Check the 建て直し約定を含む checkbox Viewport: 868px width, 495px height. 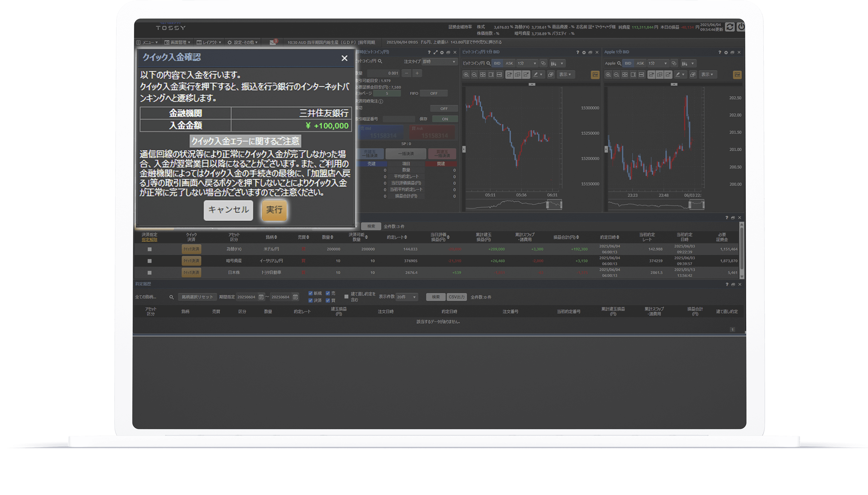[347, 297]
